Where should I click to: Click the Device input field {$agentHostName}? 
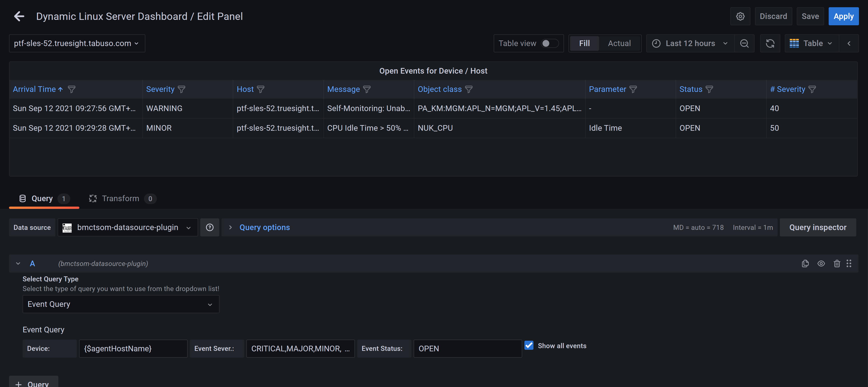(x=133, y=349)
